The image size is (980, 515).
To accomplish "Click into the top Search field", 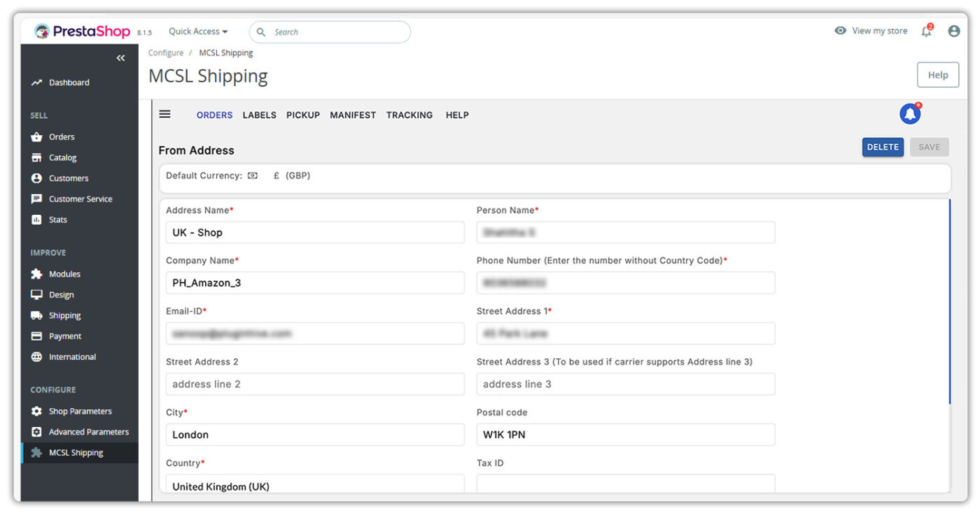I will 330,32.
